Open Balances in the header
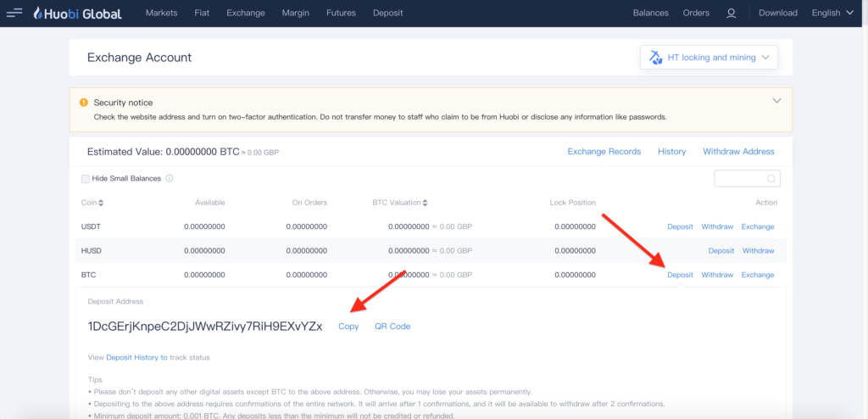The image size is (868, 419). pyautogui.click(x=650, y=13)
